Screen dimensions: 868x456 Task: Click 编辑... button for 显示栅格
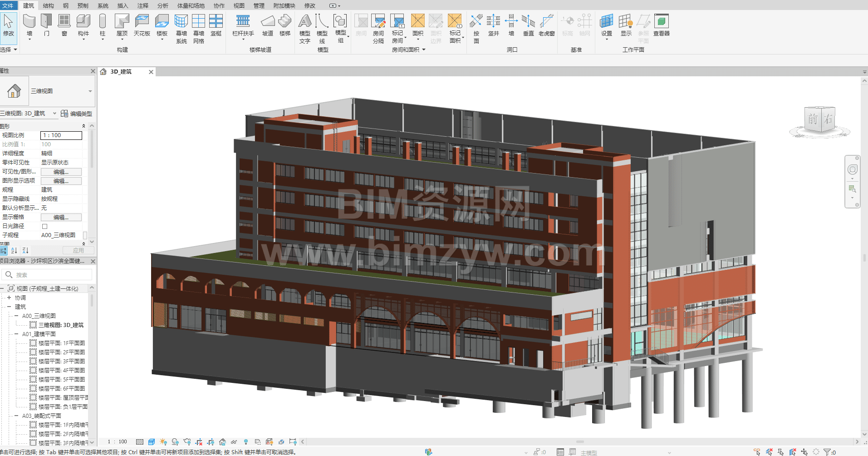tap(61, 217)
